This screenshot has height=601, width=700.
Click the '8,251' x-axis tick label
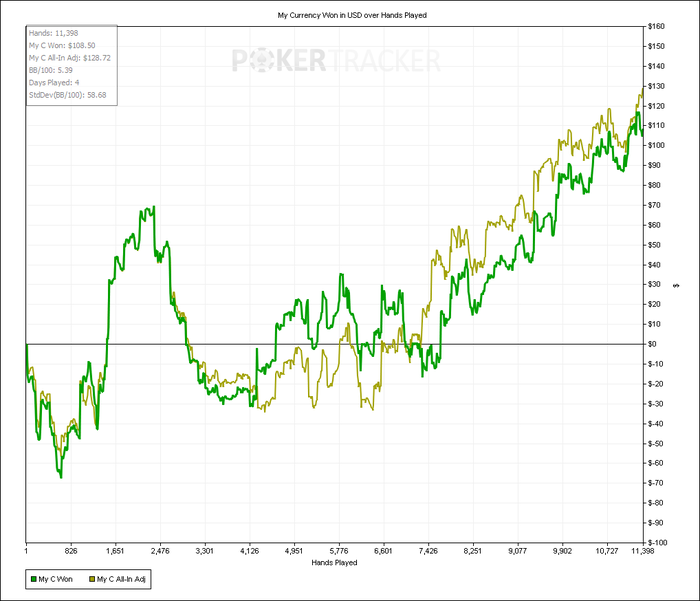pyautogui.click(x=473, y=551)
